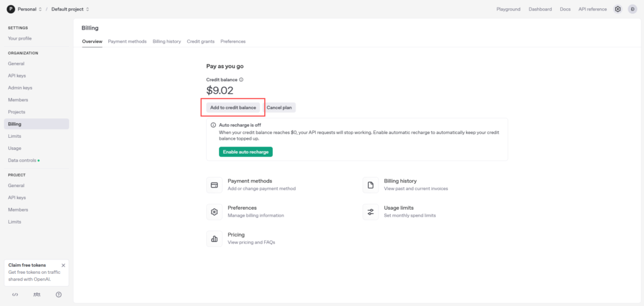Click Enable auto recharge button
644x306 pixels.
click(x=246, y=152)
